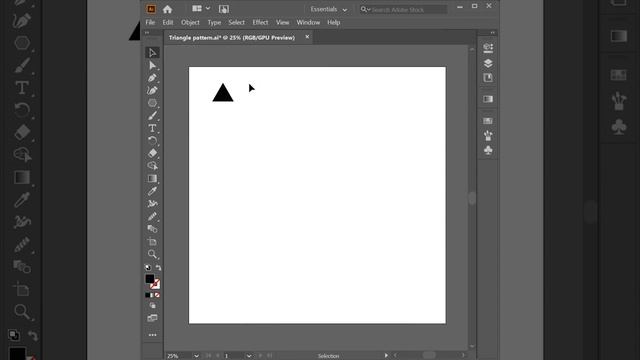Select the Zoom magnifier tool

[152, 254]
